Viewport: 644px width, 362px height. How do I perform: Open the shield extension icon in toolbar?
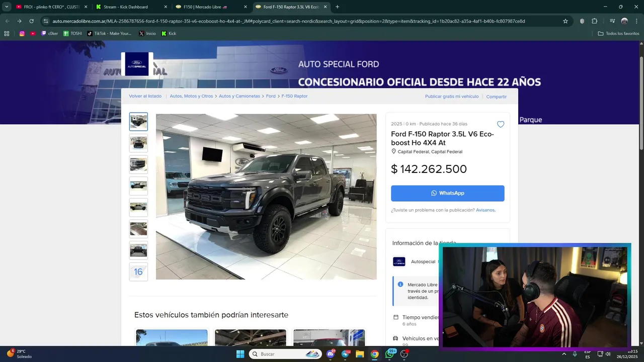[582, 21]
